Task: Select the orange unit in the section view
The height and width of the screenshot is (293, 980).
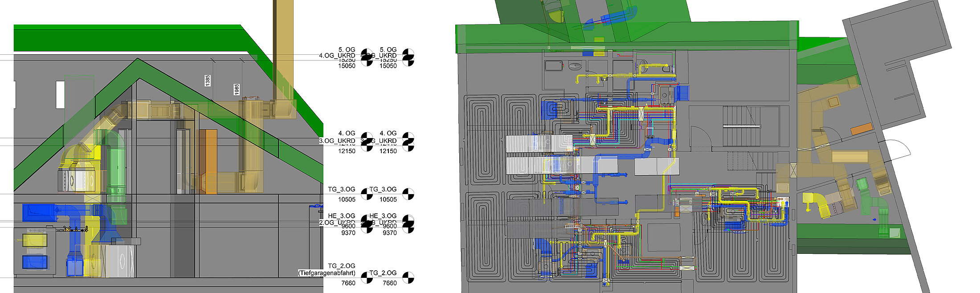Action: click(208, 161)
